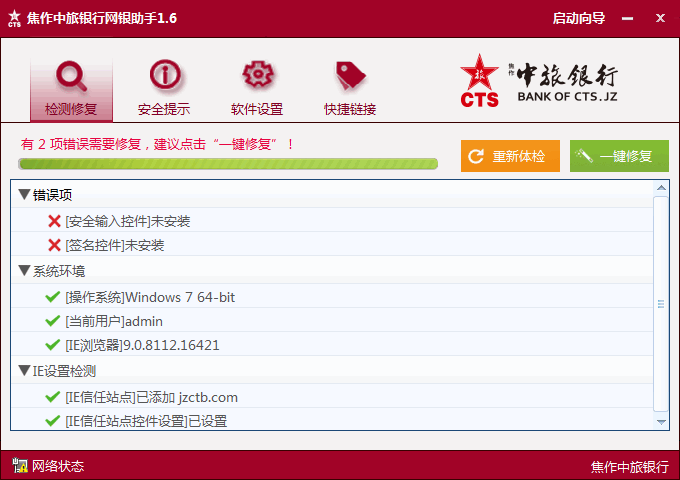Open the 检测修复 magnifier tab

[x=72, y=89]
